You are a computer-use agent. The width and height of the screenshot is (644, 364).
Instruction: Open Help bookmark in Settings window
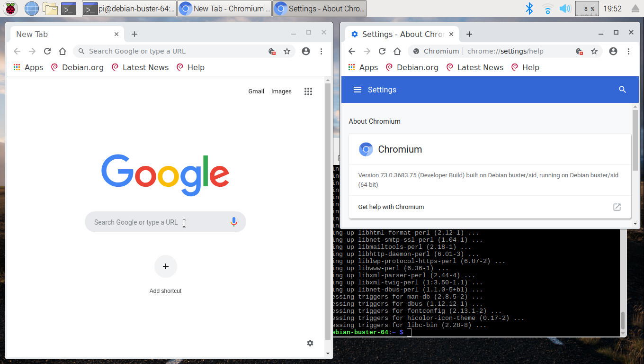[x=525, y=67]
